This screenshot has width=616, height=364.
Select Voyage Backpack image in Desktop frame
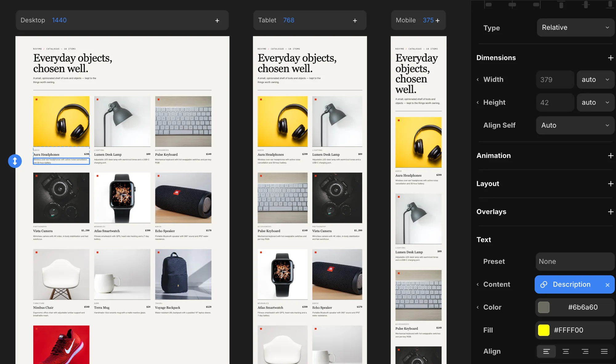(183, 274)
